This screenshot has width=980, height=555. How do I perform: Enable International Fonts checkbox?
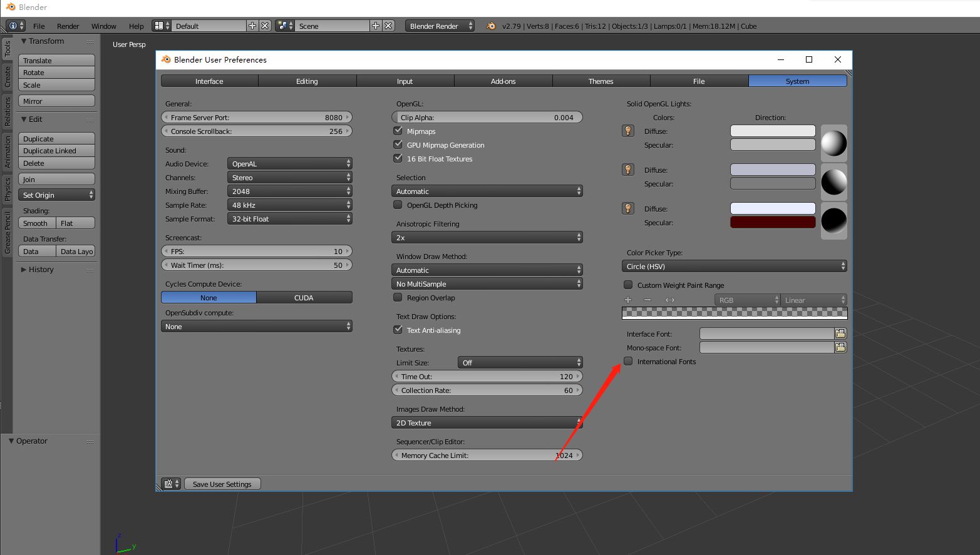[628, 361]
